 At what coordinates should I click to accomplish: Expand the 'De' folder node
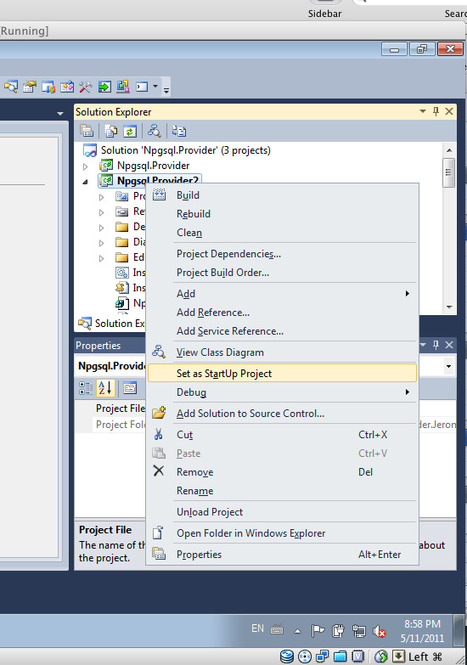pos(101,228)
